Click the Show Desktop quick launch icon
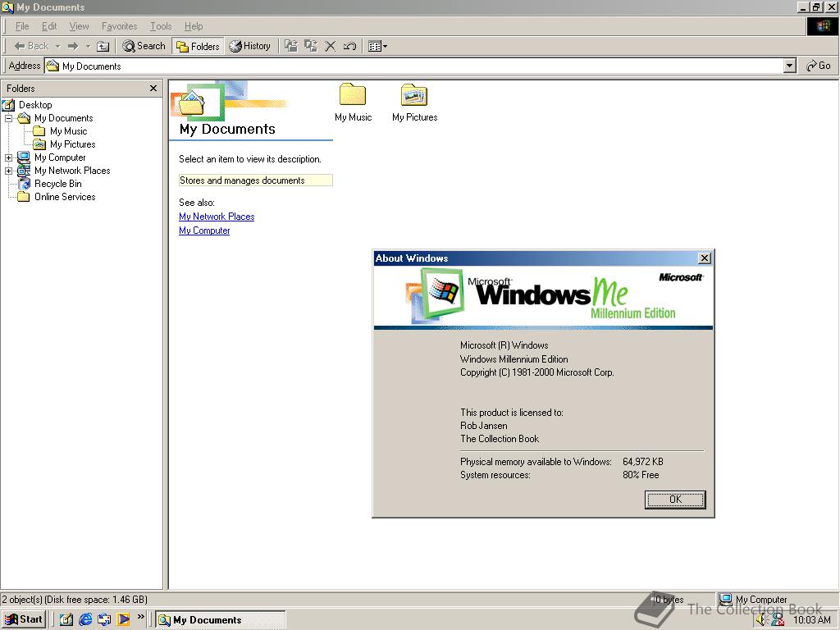The image size is (840, 630). click(66, 620)
